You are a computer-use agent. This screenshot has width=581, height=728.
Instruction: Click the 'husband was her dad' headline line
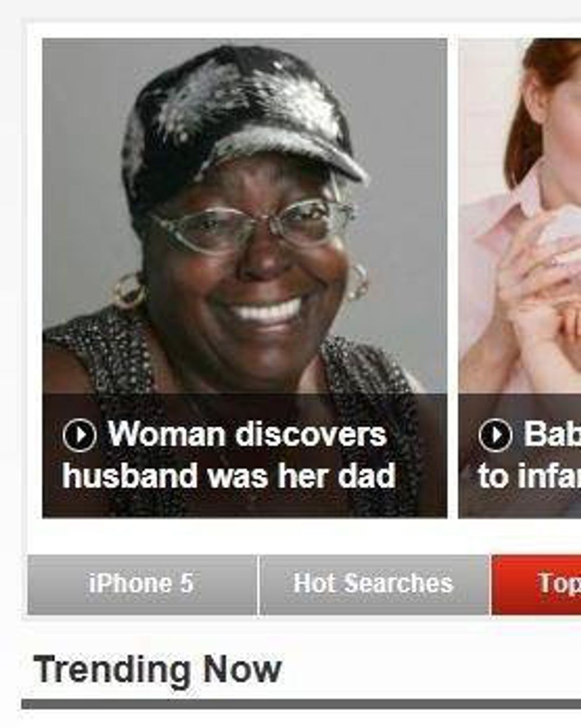tap(229, 476)
